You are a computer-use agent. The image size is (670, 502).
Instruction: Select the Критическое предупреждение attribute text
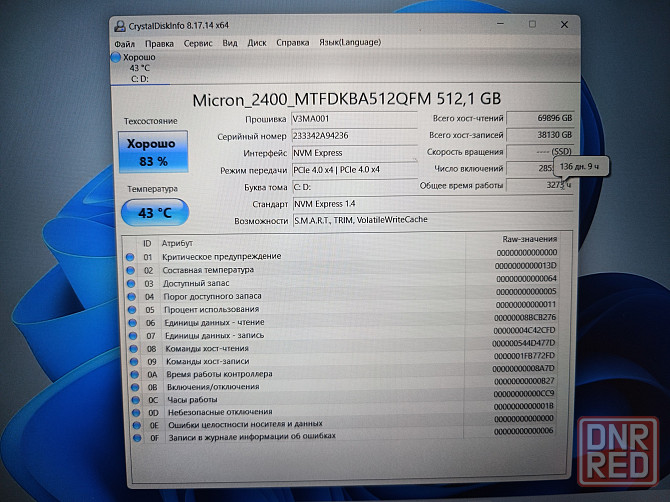click(x=221, y=256)
